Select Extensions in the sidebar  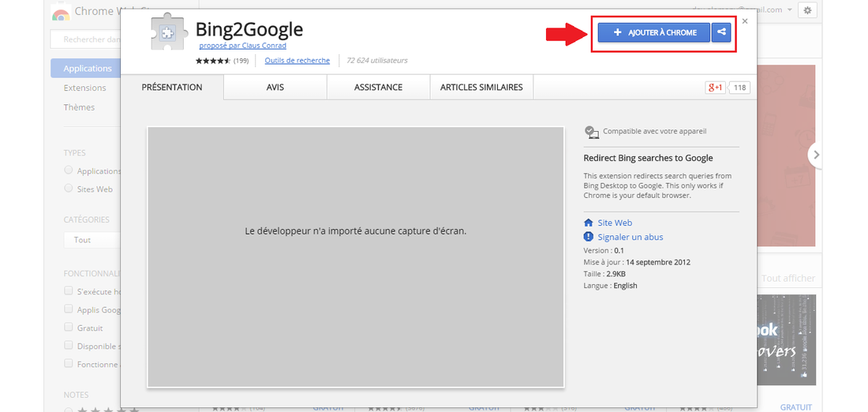pyautogui.click(x=84, y=88)
